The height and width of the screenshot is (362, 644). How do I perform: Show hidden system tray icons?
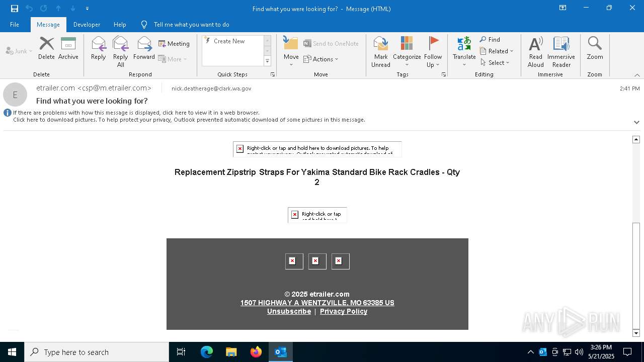[530, 352]
